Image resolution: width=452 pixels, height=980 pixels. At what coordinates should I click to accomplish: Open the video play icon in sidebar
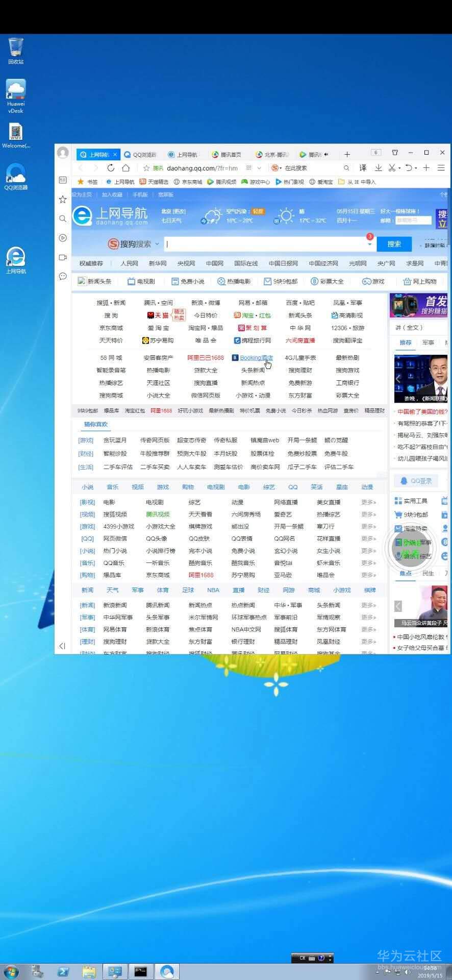(x=63, y=238)
